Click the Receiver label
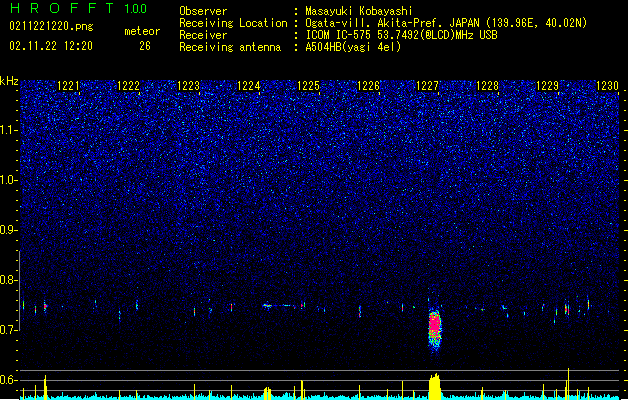 [x=203, y=35]
